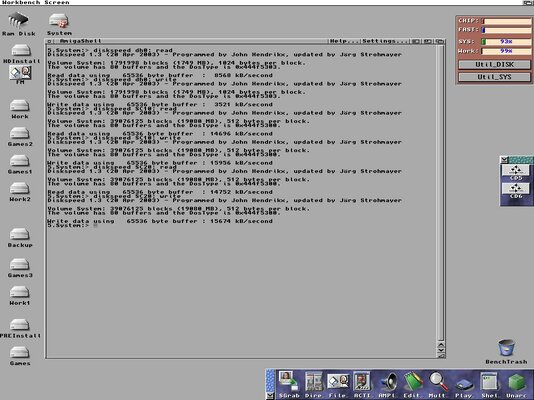
Task: Click the '15674 kB/second' write result
Action: tap(241, 221)
